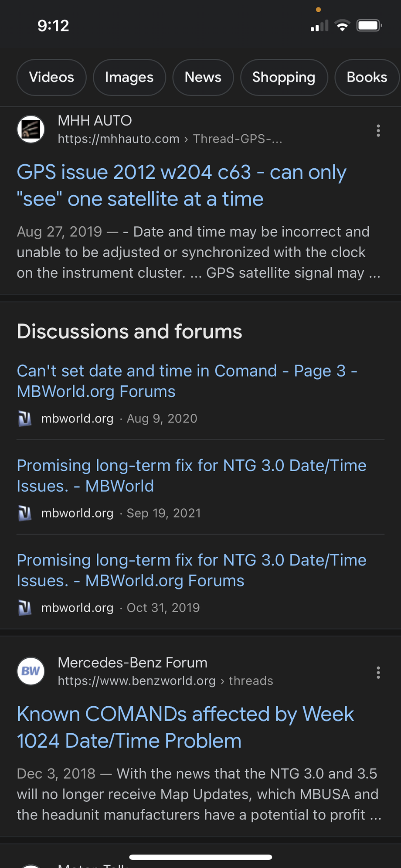The image size is (401, 868).
Task: Switch to the Videos filter tab
Action: [x=51, y=77]
